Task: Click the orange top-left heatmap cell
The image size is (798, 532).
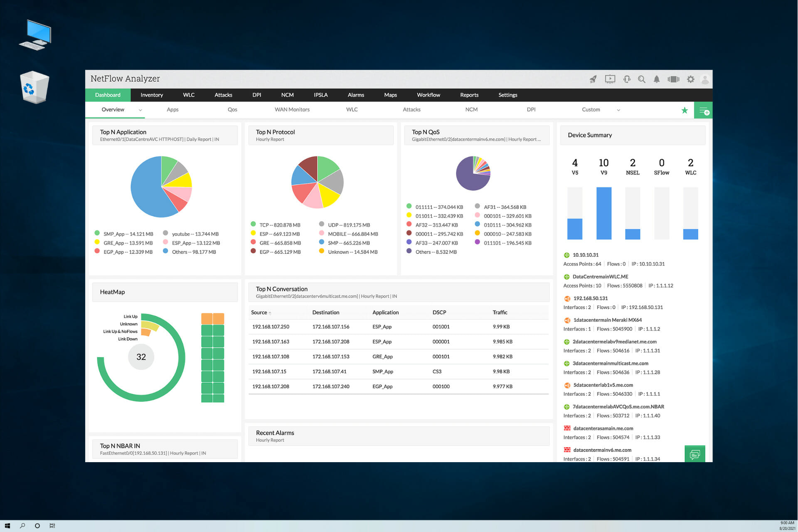Action: coord(207,319)
